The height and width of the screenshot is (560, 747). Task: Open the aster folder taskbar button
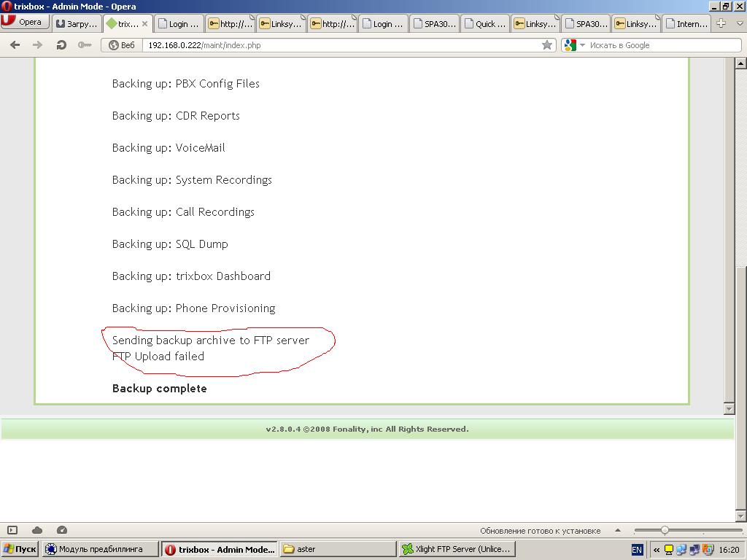coord(338,549)
